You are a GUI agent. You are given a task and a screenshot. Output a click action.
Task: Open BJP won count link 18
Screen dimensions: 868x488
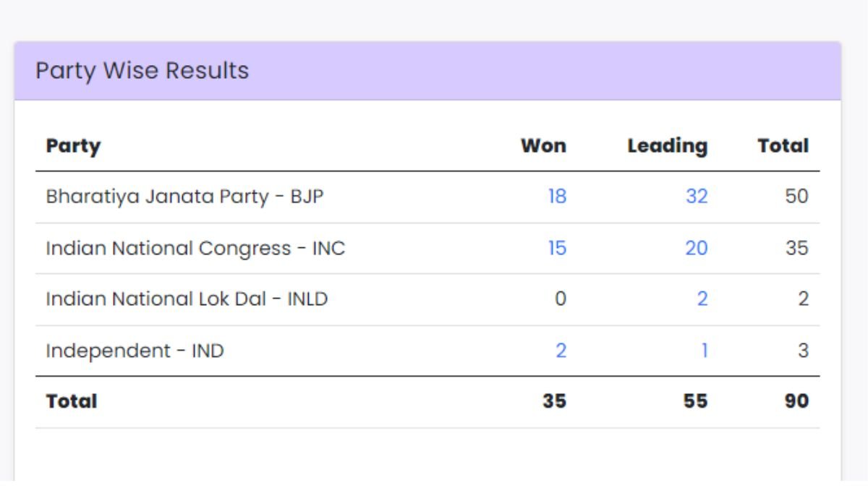click(x=557, y=197)
